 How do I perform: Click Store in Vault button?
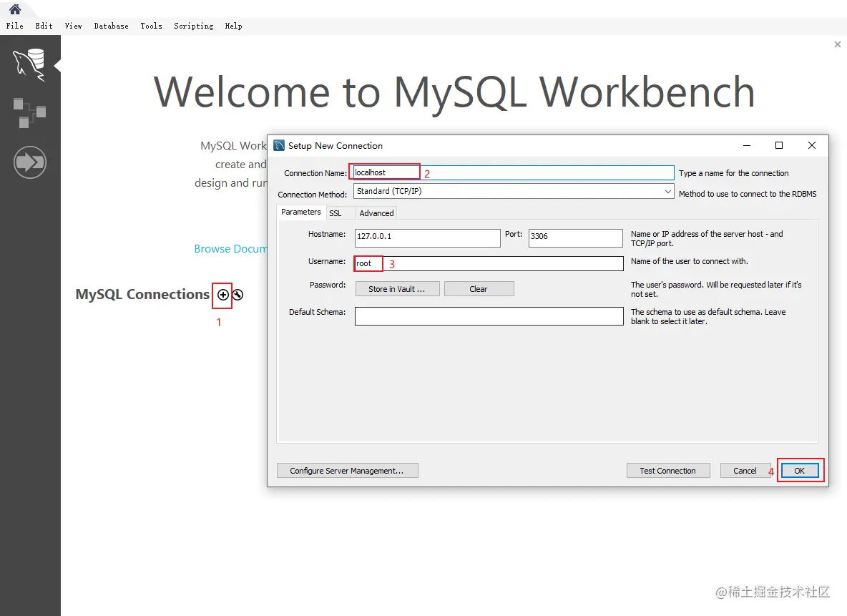397,289
